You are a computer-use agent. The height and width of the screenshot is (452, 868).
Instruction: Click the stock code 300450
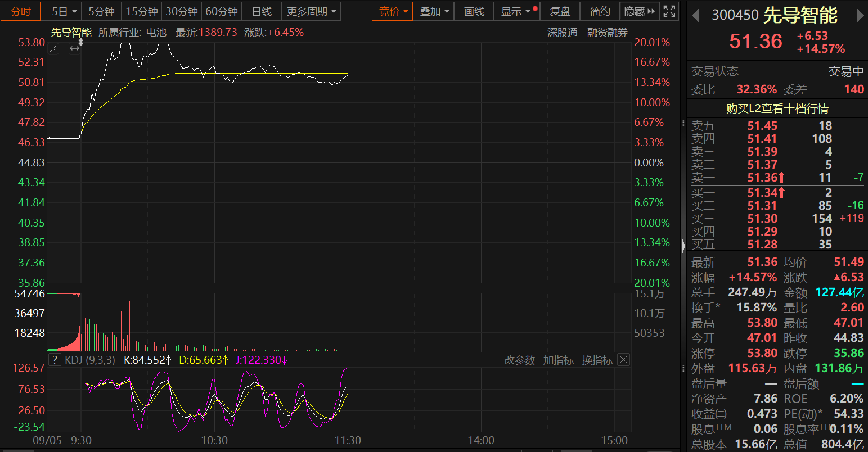pos(735,15)
